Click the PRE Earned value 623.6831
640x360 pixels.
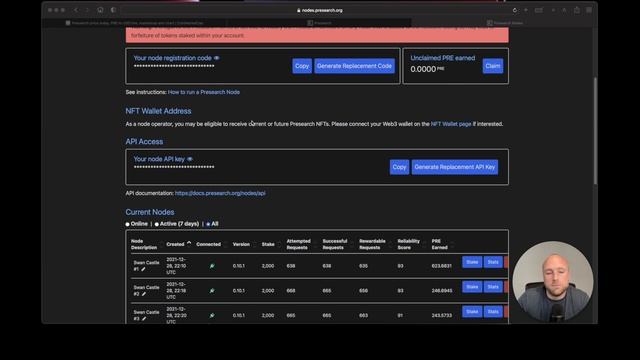tap(442, 266)
